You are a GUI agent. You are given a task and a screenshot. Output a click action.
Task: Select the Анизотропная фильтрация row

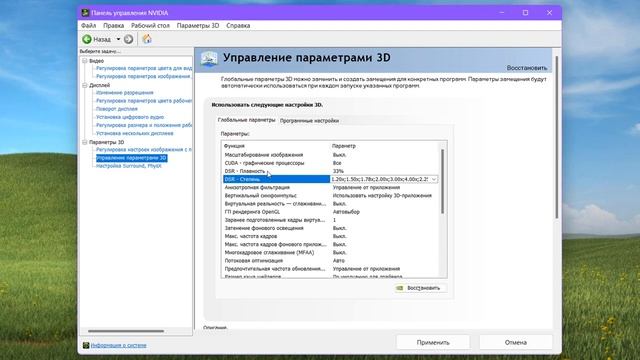pos(331,187)
